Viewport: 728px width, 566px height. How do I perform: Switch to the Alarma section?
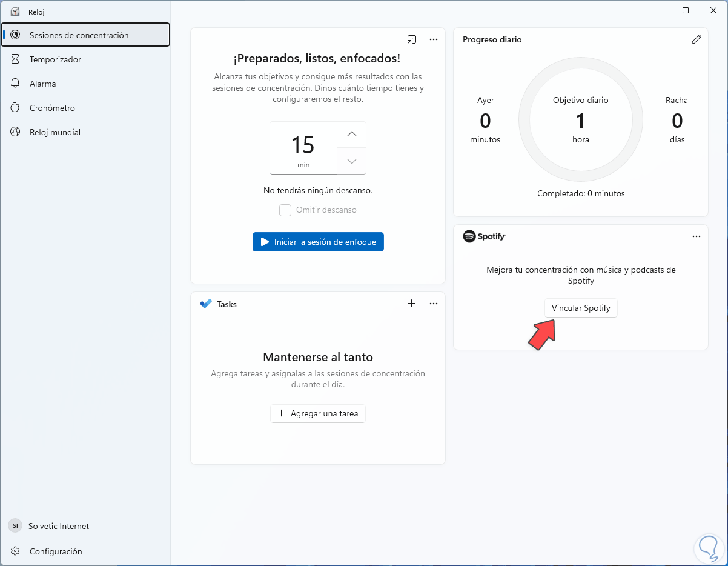(x=43, y=84)
